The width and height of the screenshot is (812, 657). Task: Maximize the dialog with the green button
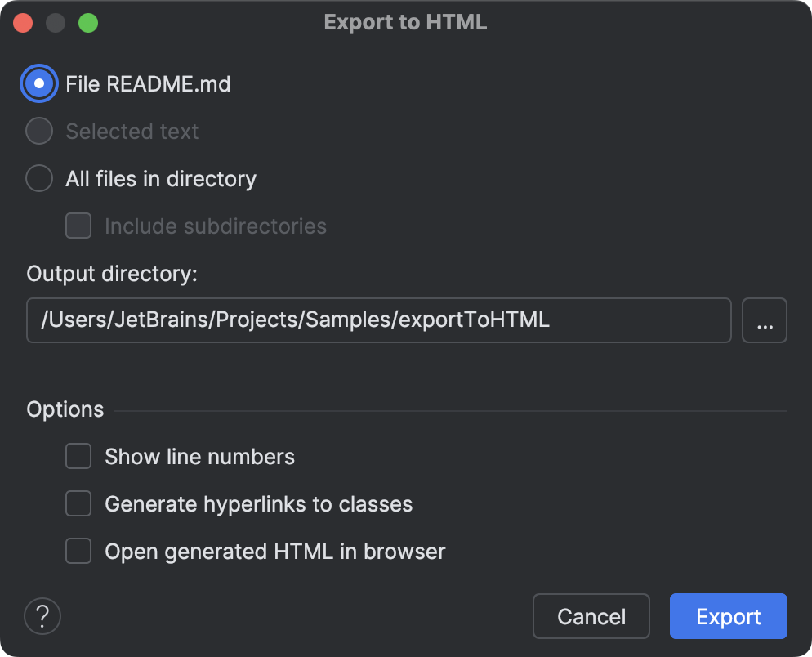pos(88,22)
